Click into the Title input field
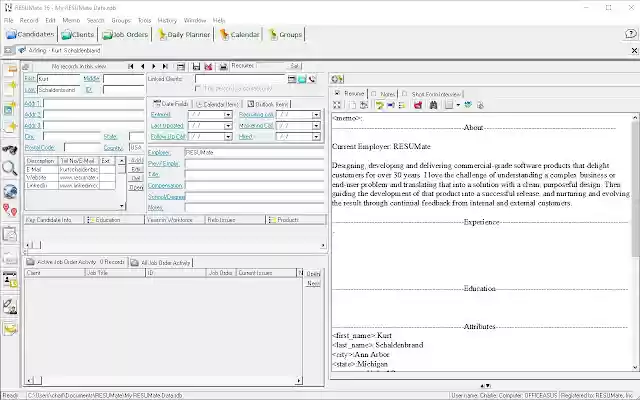The width and height of the screenshot is (640, 400). (x=254, y=175)
